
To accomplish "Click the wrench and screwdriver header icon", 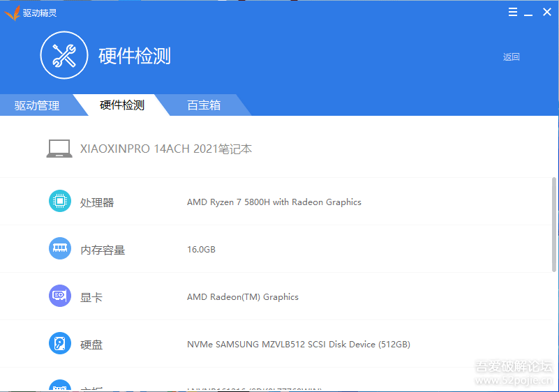I will (x=64, y=55).
